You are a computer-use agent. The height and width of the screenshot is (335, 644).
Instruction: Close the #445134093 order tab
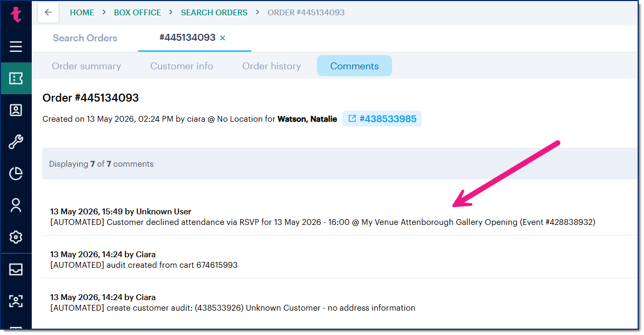223,38
